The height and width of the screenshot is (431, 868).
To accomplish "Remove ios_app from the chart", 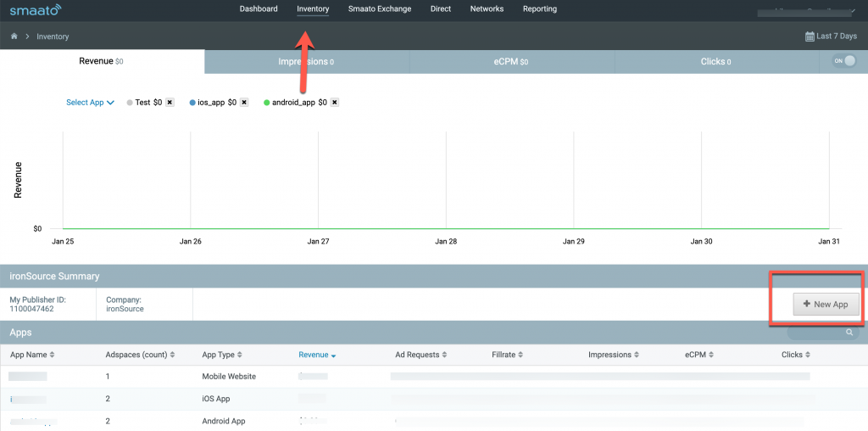I will point(244,103).
